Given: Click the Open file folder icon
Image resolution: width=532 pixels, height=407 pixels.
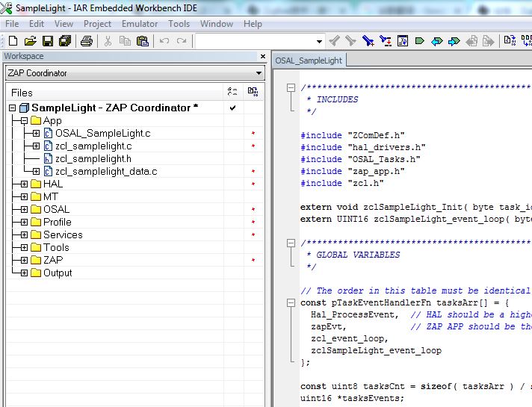Looking at the screenshot, I should click(30, 41).
